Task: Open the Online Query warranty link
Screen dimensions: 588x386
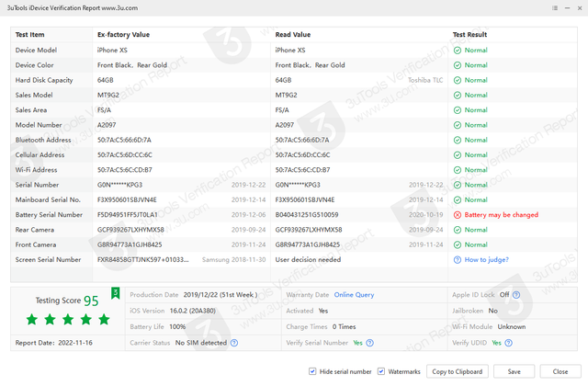Action: 354,295
